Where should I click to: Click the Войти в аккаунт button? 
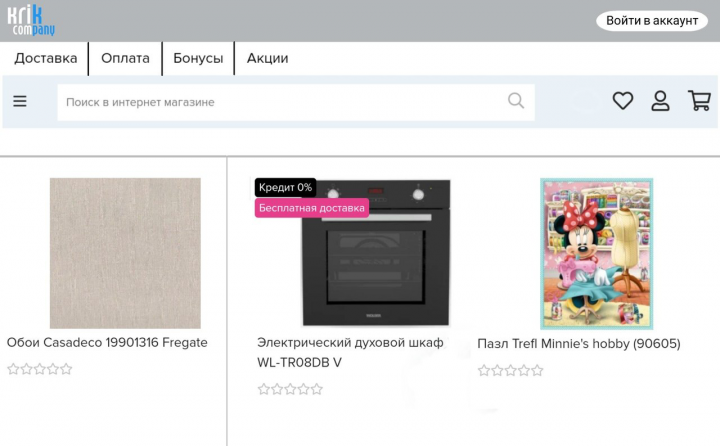click(652, 21)
